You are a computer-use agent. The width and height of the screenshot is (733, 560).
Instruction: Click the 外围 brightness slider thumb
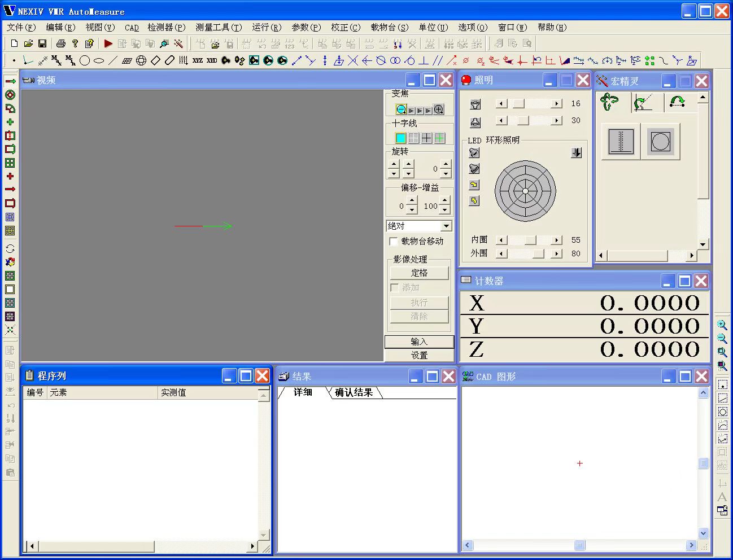538,254
